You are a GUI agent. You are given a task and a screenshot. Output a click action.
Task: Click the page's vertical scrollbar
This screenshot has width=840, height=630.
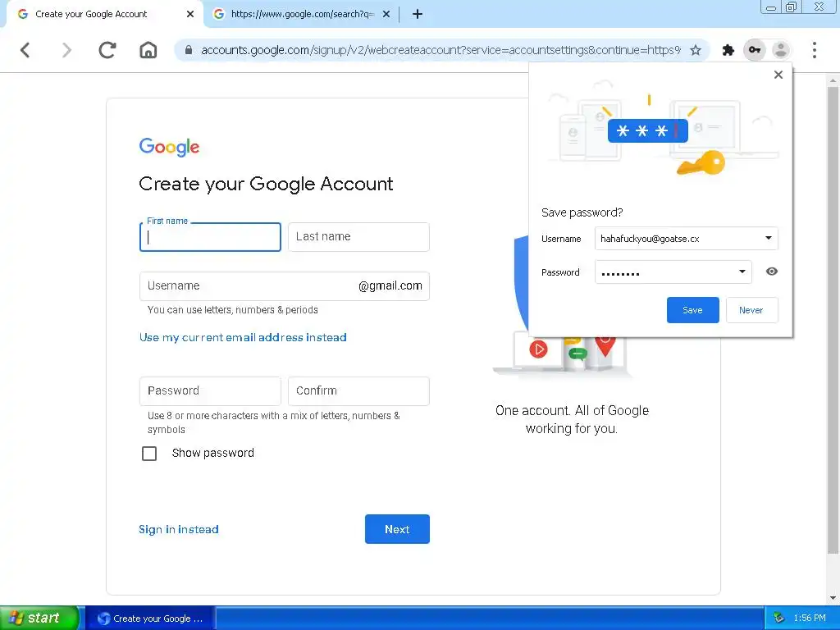(x=833, y=322)
